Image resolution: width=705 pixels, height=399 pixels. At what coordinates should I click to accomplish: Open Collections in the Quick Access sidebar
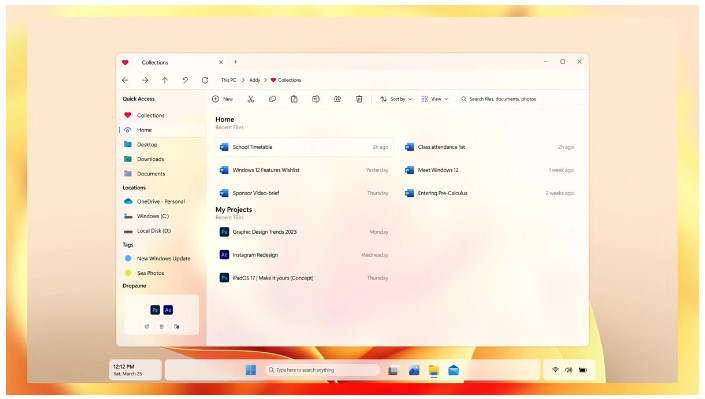[x=161, y=115]
